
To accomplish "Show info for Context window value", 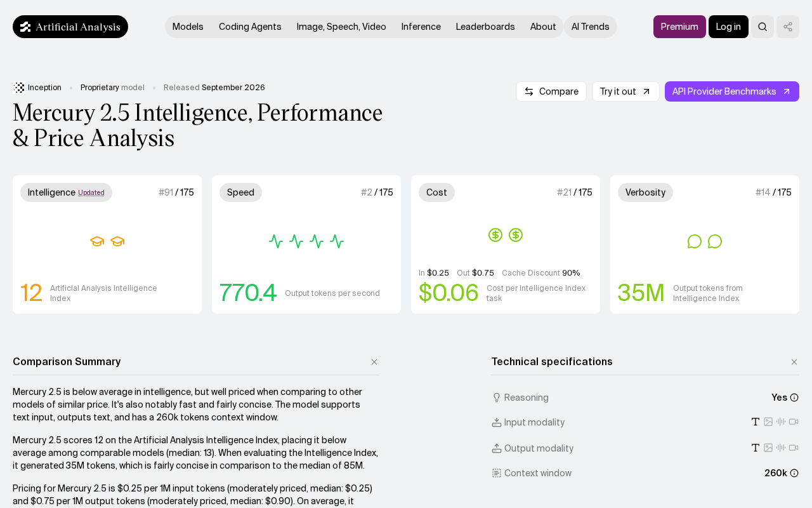I will pos(794,473).
